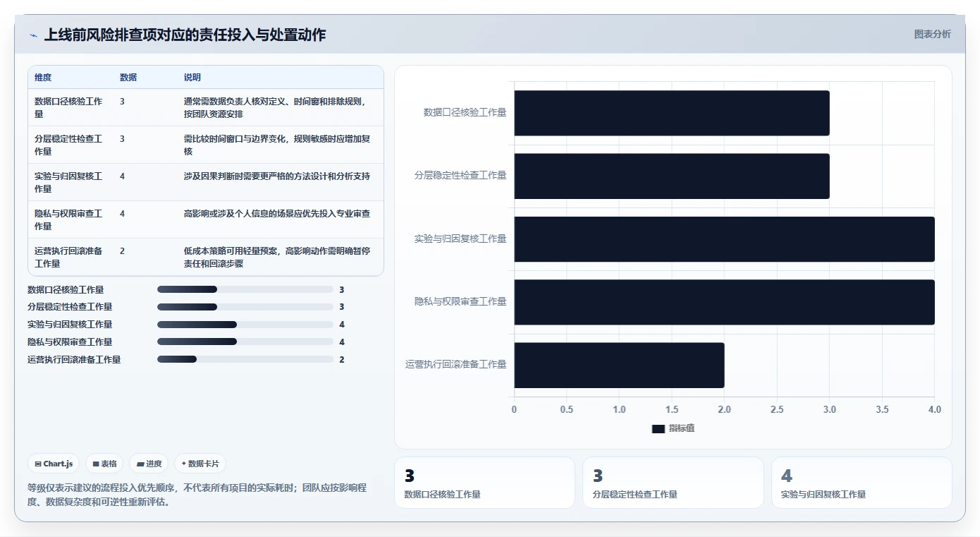Click the chart bar for 分层稳定性检查工作量

(x=672, y=176)
